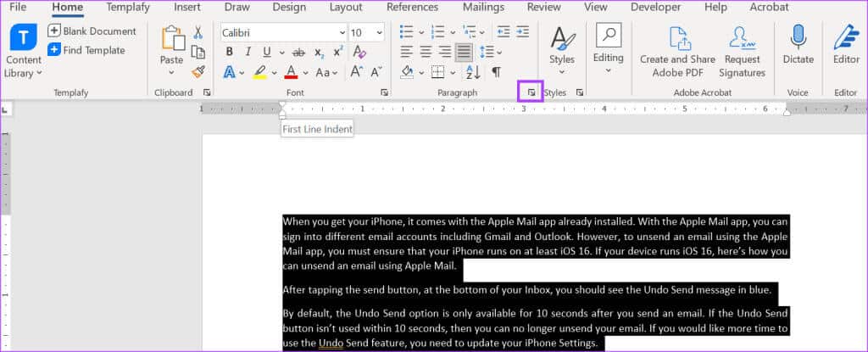Click the Format Painter brush icon

(198, 72)
